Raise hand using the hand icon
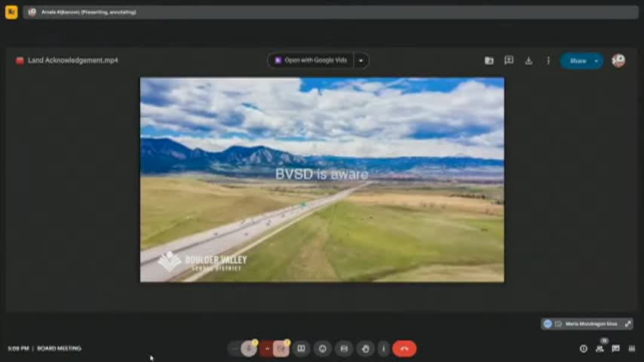This screenshot has height=362, width=644. pyautogui.click(x=366, y=348)
